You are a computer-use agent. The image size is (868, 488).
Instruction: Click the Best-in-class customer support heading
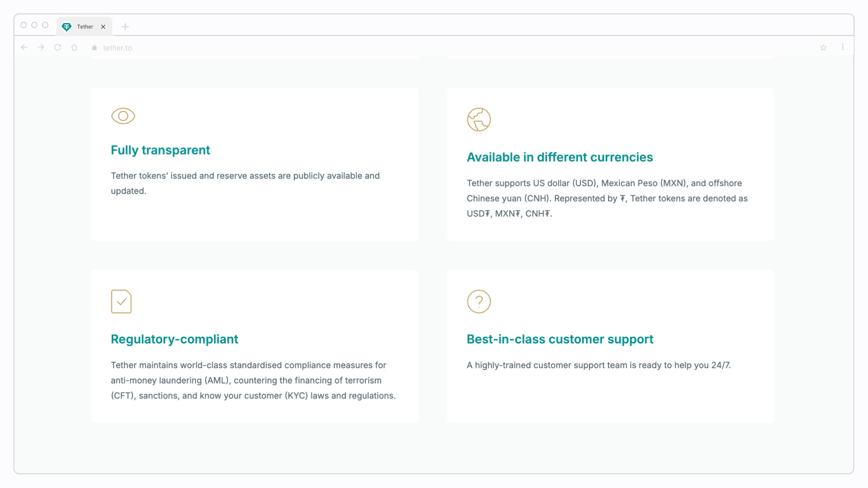click(x=560, y=339)
